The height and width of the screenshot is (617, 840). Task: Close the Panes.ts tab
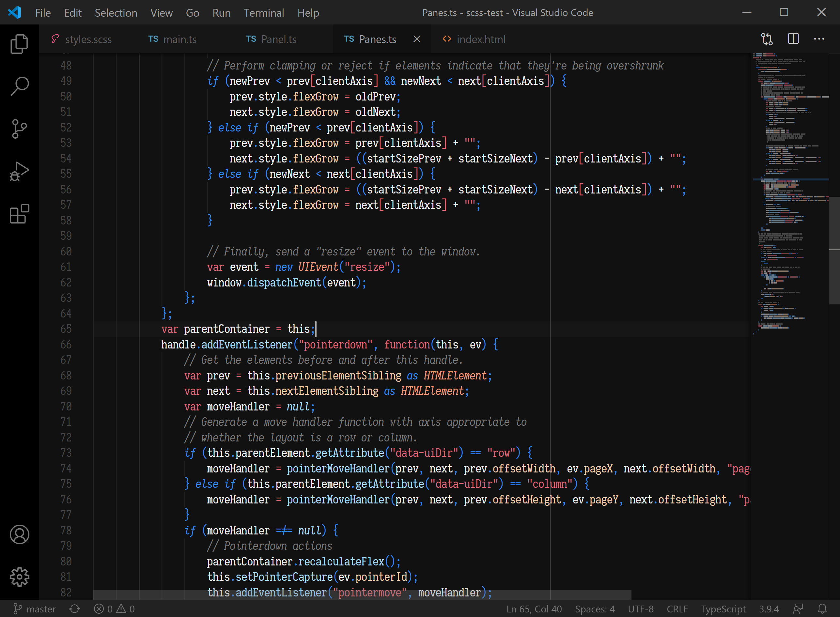coord(417,39)
